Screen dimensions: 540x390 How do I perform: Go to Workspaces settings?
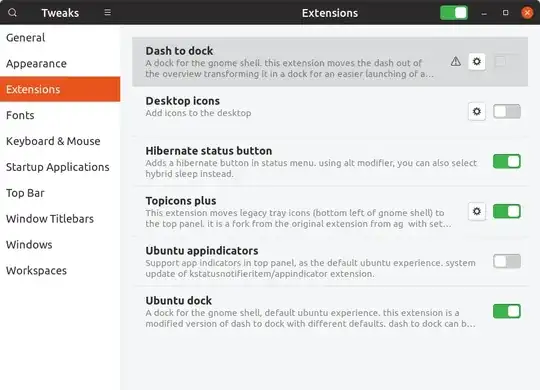[x=60, y=270]
